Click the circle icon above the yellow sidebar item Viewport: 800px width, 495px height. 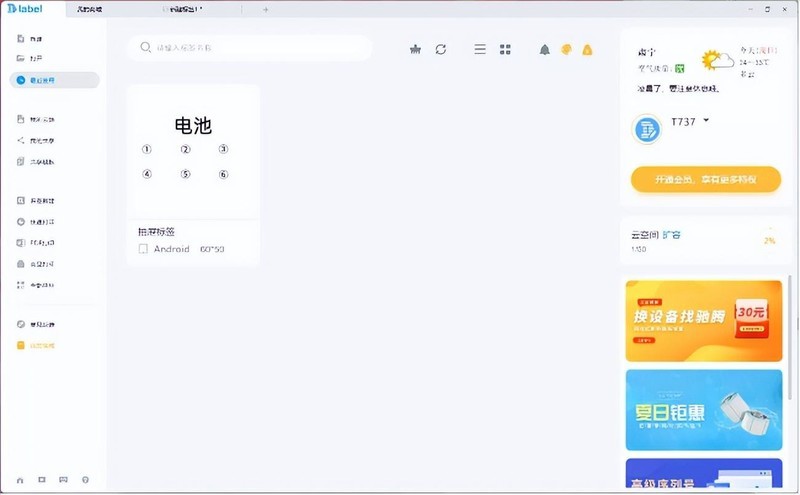(x=20, y=324)
